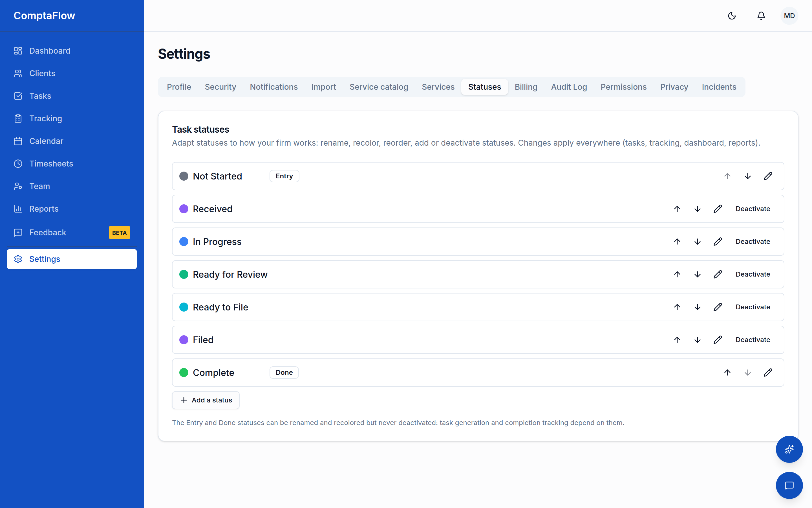Viewport: 812px width, 508px height.
Task: Move Filed status down
Action: coord(698,340)
